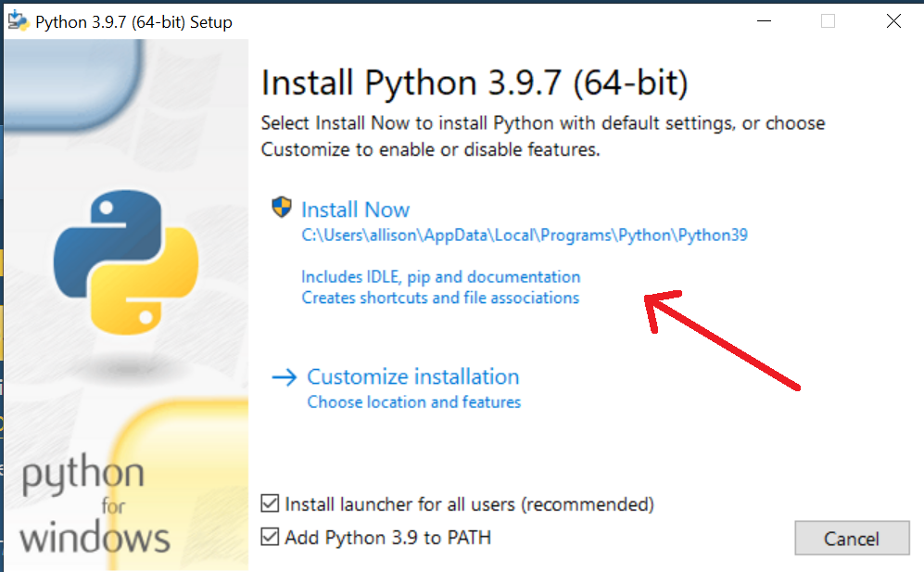The height and width of the screenshot is (572, 924).
Task: Open Customize installation
Action: pos(412,376)
